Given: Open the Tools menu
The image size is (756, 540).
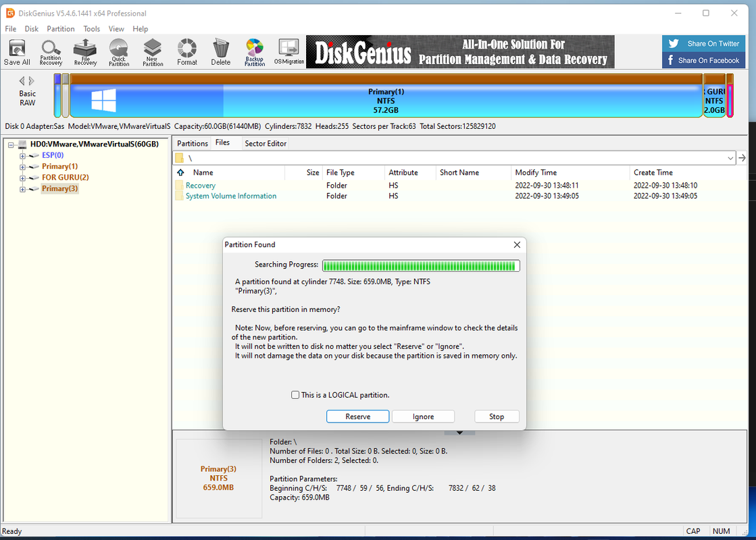Looking at the screenshot, I should (92, 29).
